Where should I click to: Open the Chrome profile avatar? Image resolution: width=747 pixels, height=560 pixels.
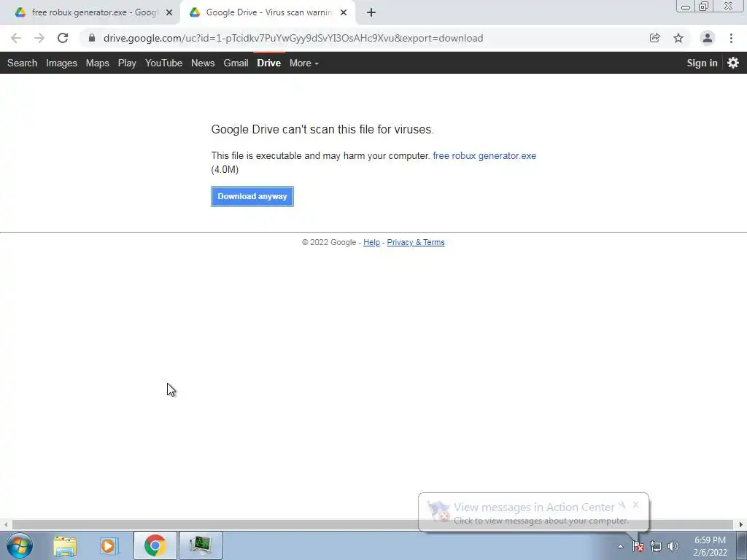708,38
